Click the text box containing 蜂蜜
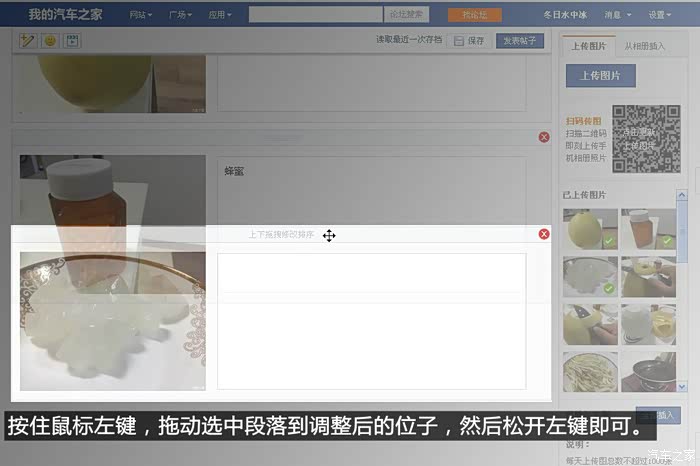This screenshot has height=466, width=700. (x=371, y=192)
